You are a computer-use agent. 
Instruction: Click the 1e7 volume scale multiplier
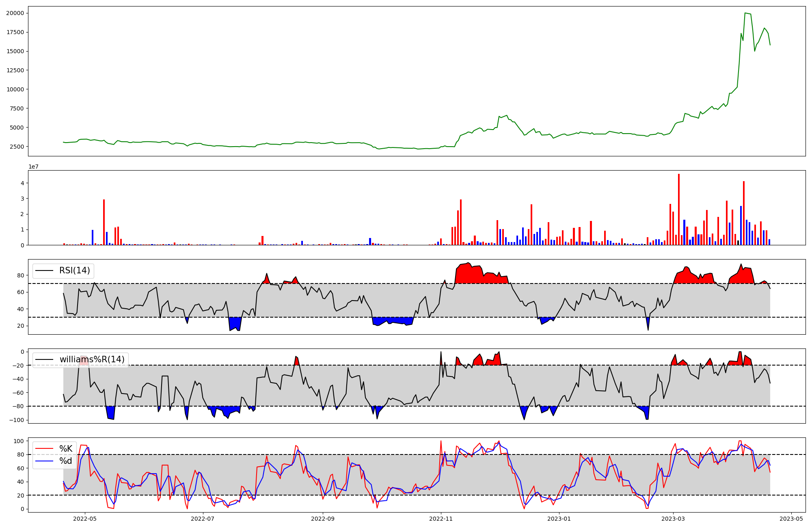pos(33,167)
